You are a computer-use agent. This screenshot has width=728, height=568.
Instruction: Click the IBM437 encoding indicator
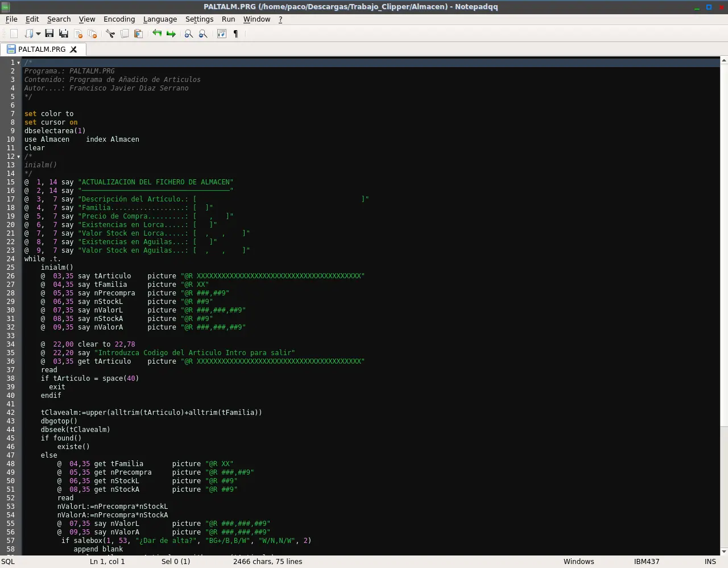[x=647, y=562]
